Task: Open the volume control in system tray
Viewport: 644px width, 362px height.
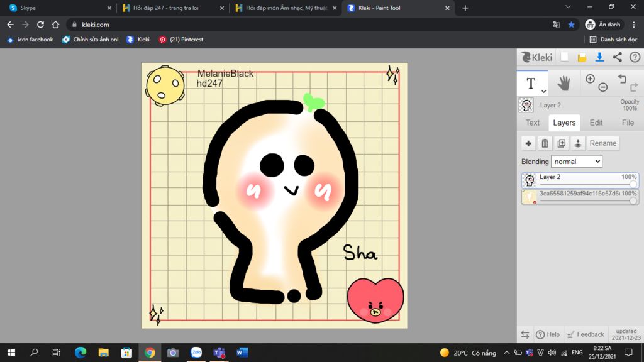Action: pyautogui.click(x=552, y=353)
